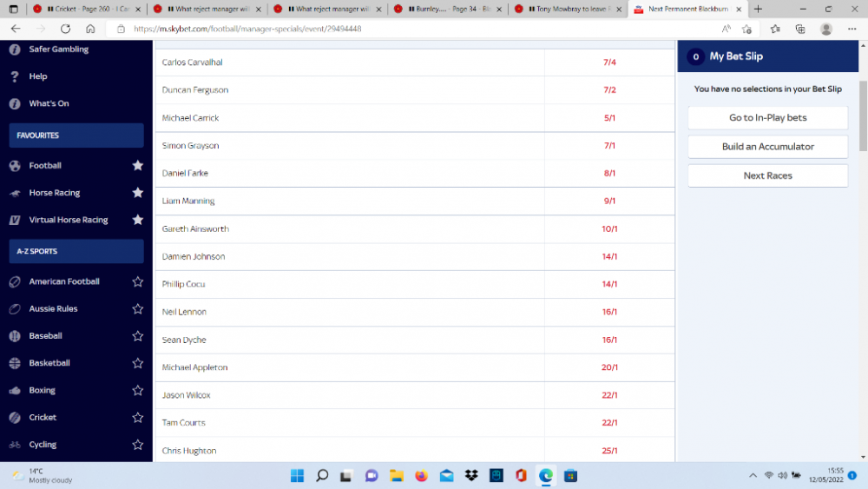Click the American Football sidebar icon
Screen dimensions: 868x489
[x=15, y=281]
